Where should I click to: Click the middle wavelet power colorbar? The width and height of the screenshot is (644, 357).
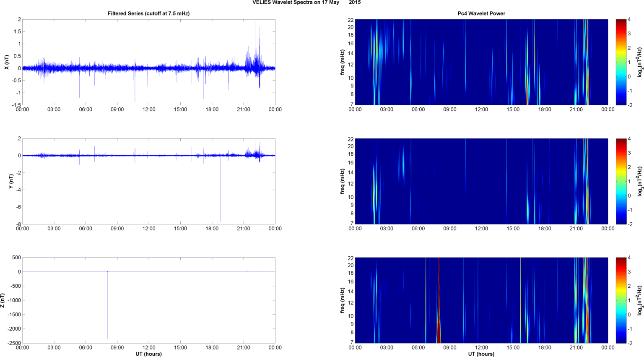(x=621, y=181)
